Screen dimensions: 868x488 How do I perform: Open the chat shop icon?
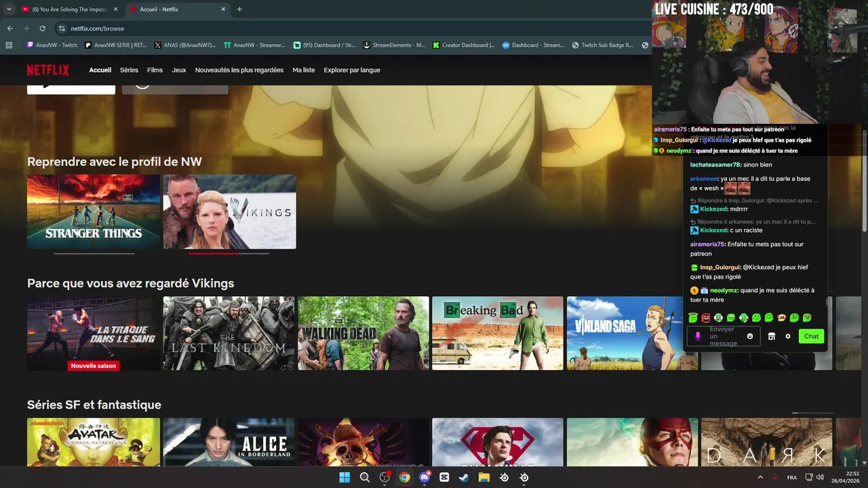click(x=771, y=336)
